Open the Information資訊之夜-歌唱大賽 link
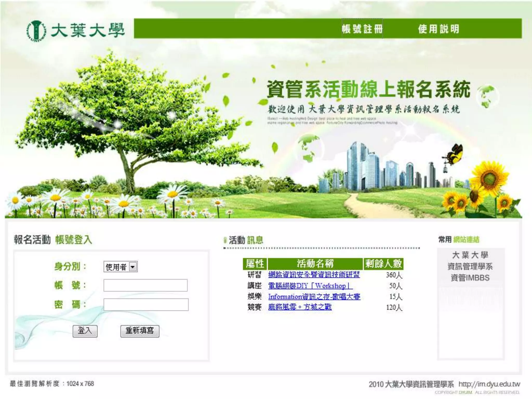 (314, 296)
